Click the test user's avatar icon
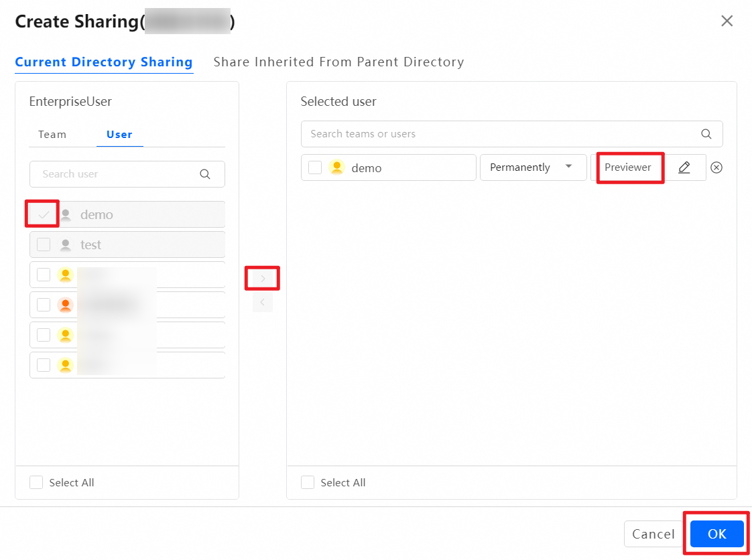 coord(65,245)
